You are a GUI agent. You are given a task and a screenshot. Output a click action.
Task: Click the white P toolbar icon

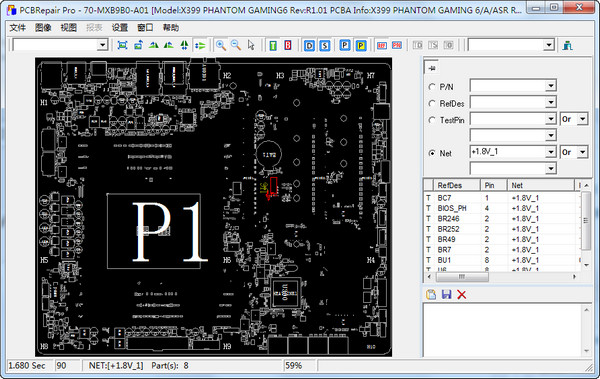click(345, 46)
